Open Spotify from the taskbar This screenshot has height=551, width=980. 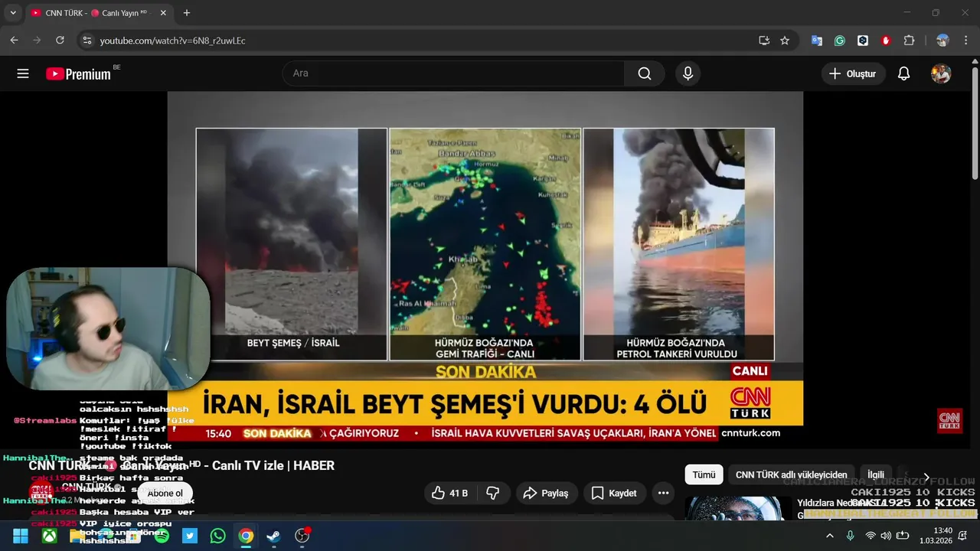tap(162, 536)
